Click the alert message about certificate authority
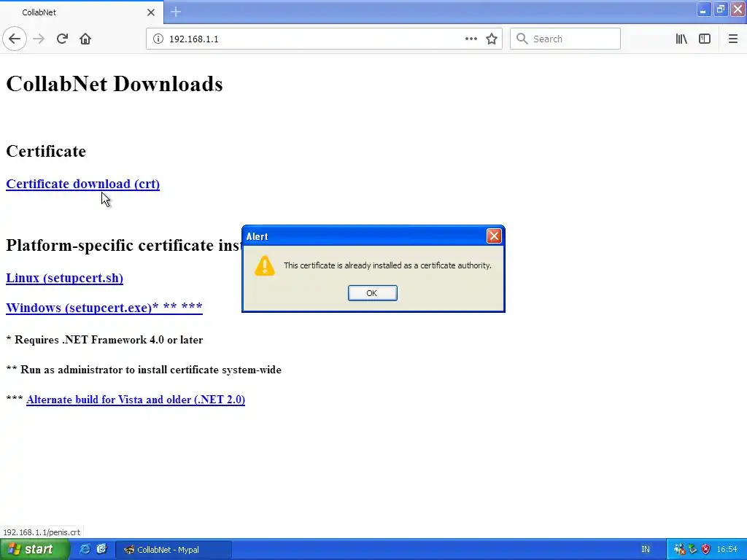The image size is (747, 560). click(388, 265)
